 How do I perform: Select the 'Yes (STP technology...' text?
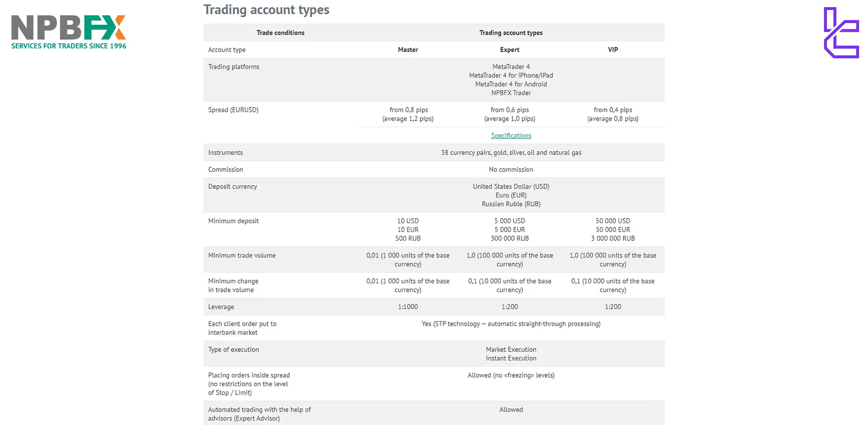pos(511,324)
